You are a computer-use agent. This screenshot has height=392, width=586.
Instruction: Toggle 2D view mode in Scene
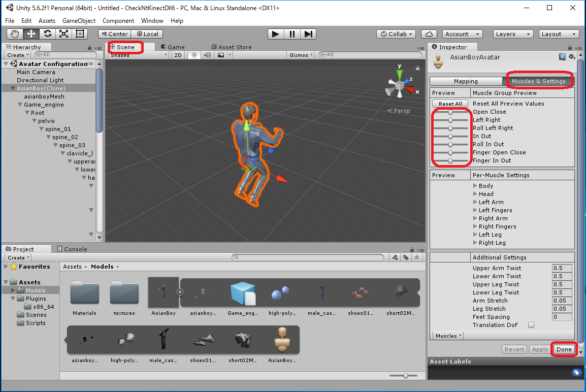coord(177,55)
